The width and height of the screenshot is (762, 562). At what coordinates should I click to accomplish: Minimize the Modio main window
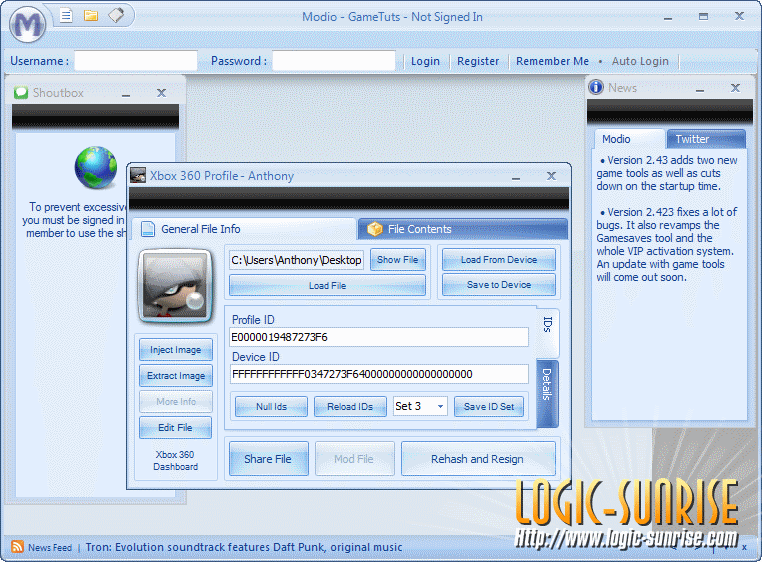click(668, 18)
